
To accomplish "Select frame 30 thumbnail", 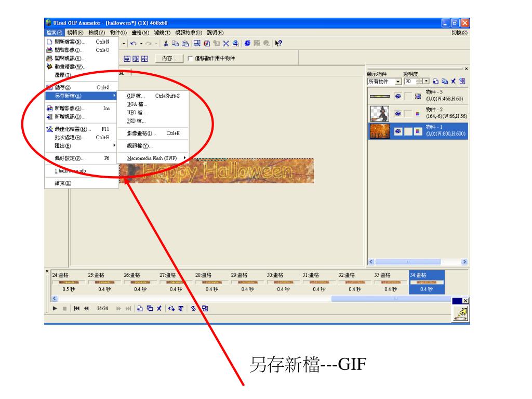I will pyautogui.click(x=283, y=282).
